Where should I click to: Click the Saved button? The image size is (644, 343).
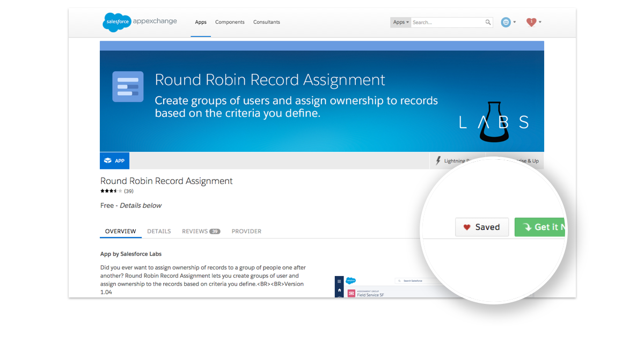(x=482, y=227)
